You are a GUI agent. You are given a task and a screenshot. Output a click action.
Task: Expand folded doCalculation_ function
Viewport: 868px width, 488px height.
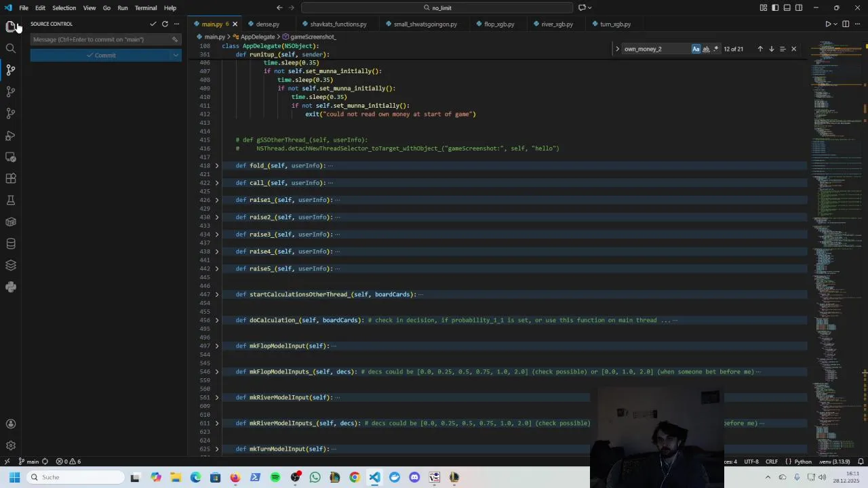tap(217, 320)
